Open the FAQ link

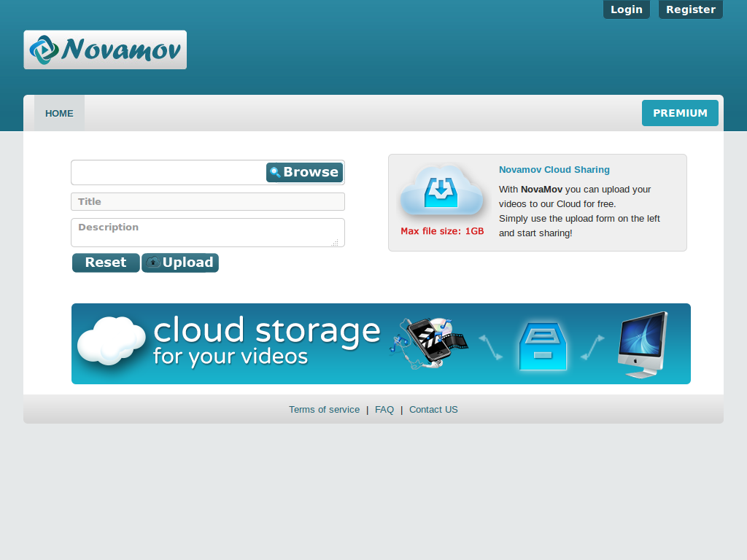pyautogui.click(x=384, y=410)
